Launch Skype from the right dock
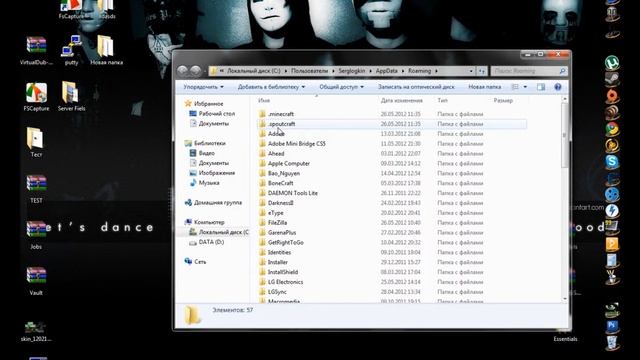The width and height of the screenshot is (640, 360). (611, 162)
